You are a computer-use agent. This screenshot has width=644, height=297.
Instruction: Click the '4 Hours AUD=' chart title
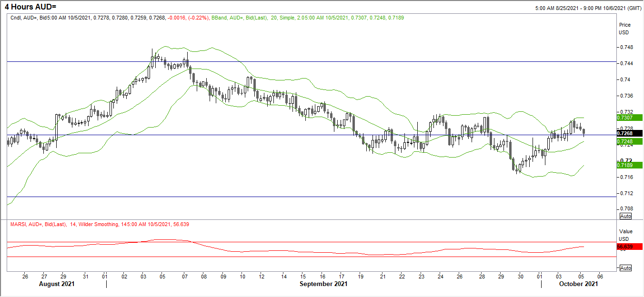coord(27,6)
